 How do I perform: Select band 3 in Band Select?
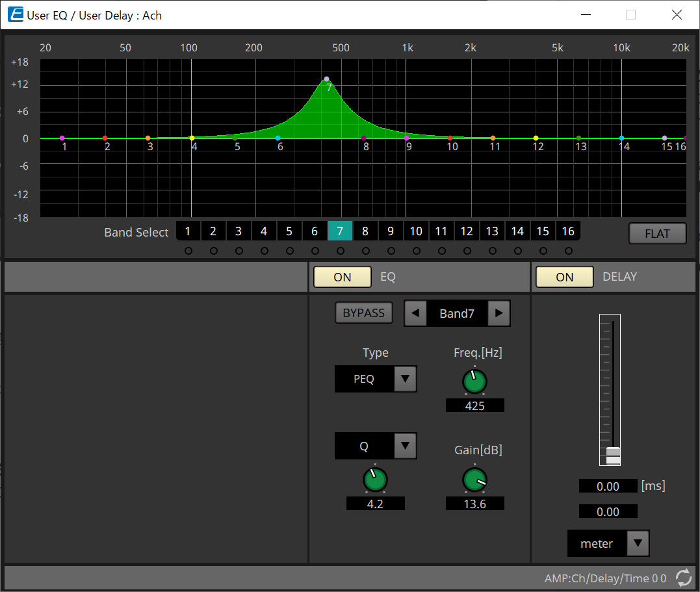[x=239, y=231]
